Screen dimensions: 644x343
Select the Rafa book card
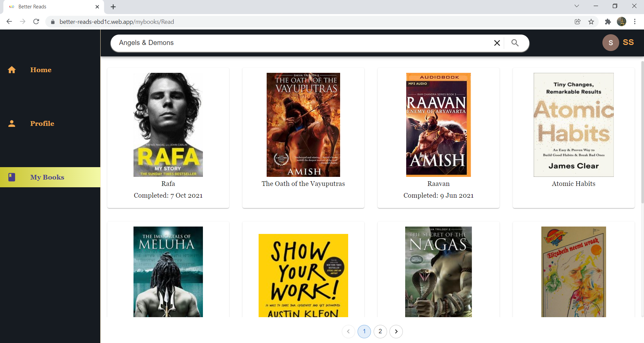pyautogui.click(x=168, y=138)
